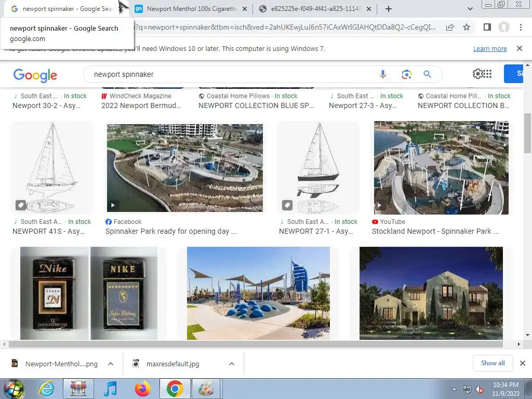The width and height of the screenshot is (532, 399).
Task: Open Stockland Newport YouTube video thumbnail
Action: pyautogui.click(x=441, y=168)
